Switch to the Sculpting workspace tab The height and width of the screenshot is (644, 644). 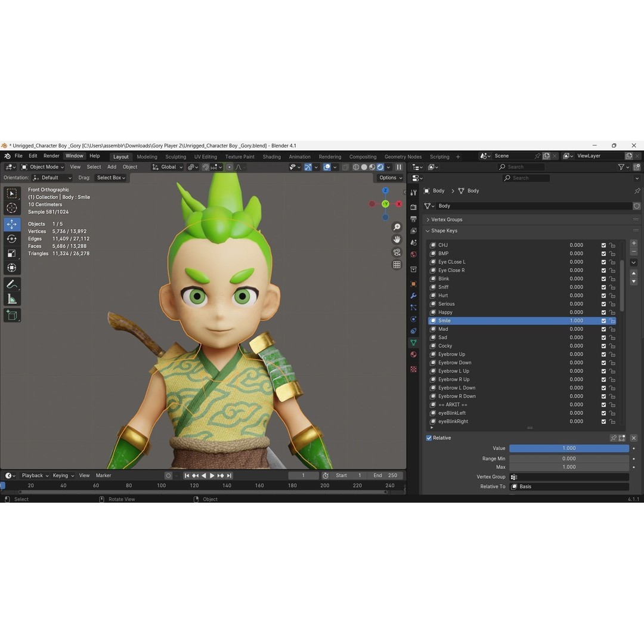pos(176,157)
